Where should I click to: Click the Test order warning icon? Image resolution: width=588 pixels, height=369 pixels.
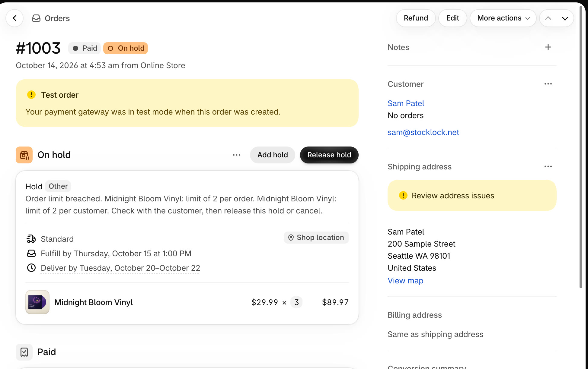(31, 95)
